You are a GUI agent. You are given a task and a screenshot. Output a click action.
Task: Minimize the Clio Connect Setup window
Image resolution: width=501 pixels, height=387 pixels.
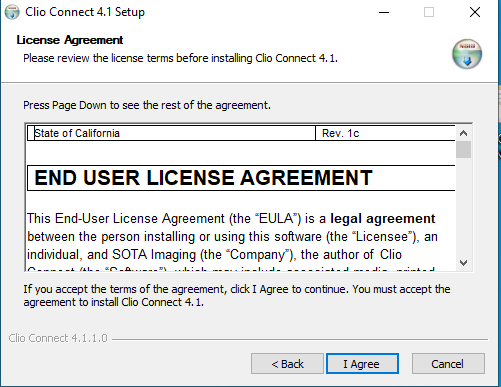(384, 12)
